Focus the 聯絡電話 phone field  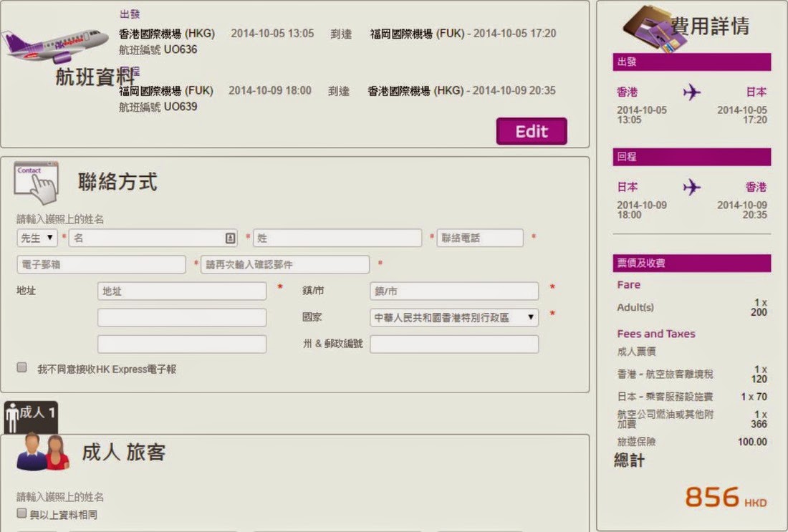point(480,238)
